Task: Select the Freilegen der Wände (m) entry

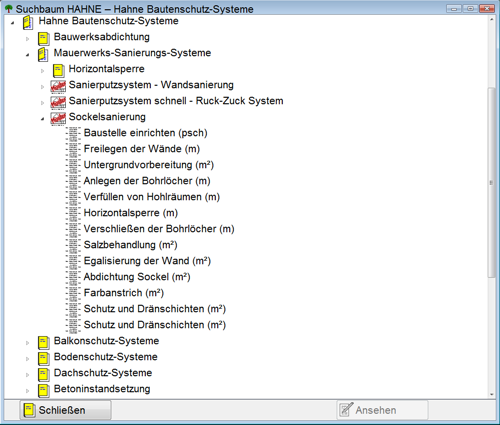Action: tap(142, 149)
